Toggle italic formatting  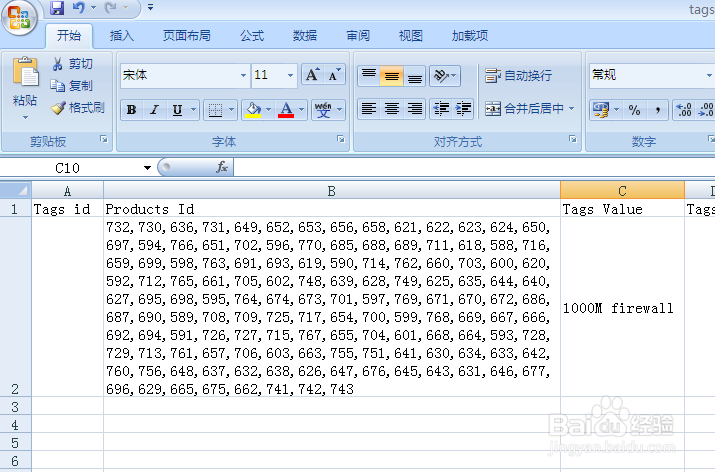(154, 110)
